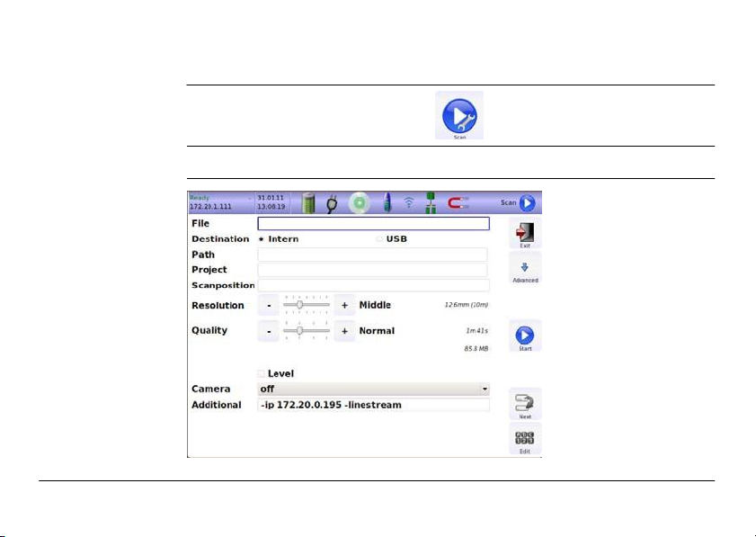Click the power plug status icon
The height and width of the screenshot is (537, 756).
click(x=332, y=203)
